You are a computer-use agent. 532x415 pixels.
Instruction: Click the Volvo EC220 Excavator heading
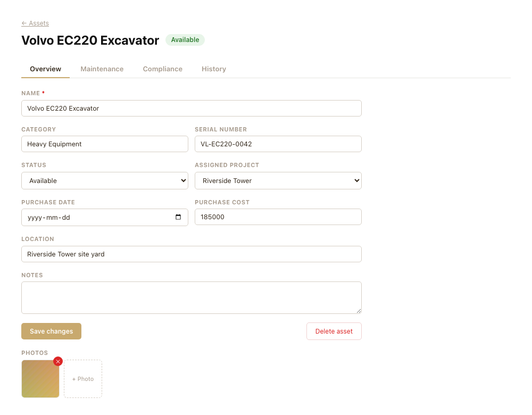pyautogui.click(x=90, y=40)
